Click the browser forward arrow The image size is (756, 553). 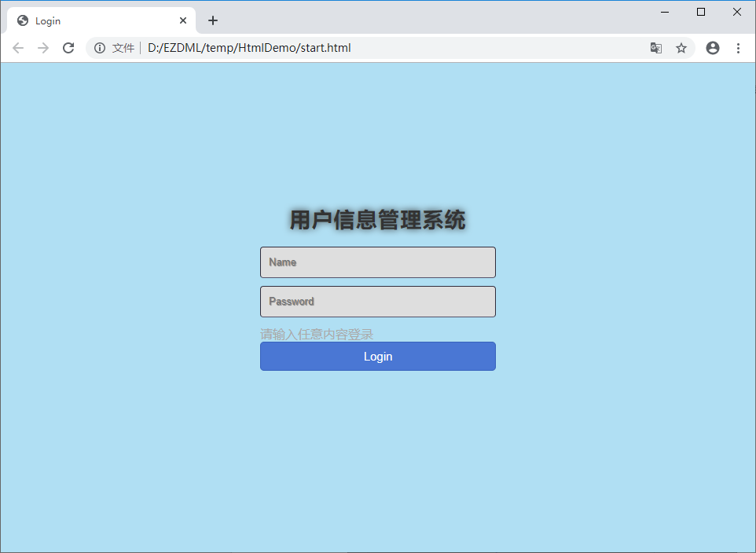43,48
